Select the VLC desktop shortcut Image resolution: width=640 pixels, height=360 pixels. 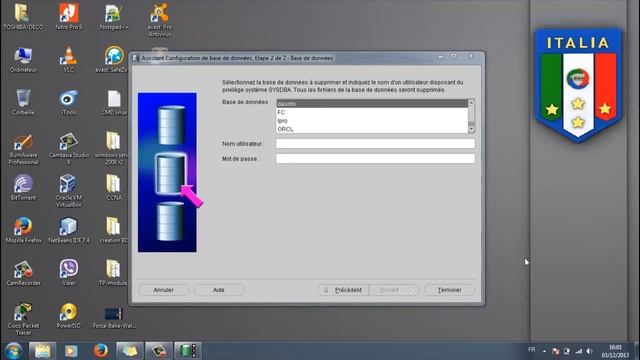(x=69, y=60)
